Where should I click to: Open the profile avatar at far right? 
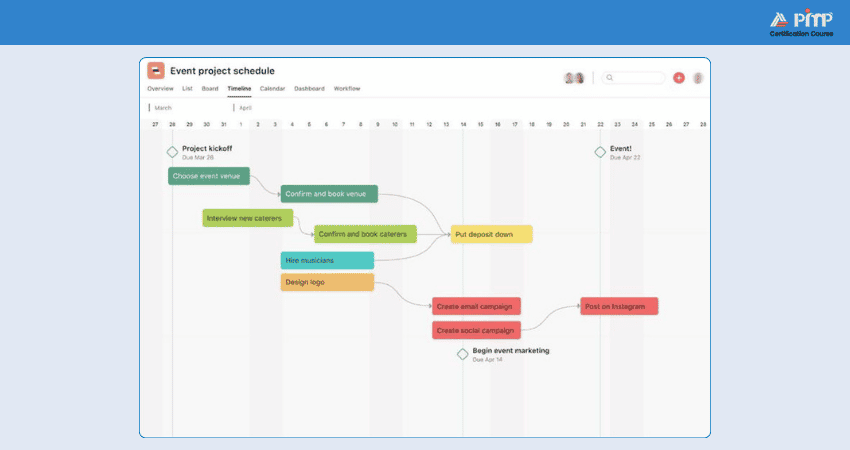pos(698,78)
